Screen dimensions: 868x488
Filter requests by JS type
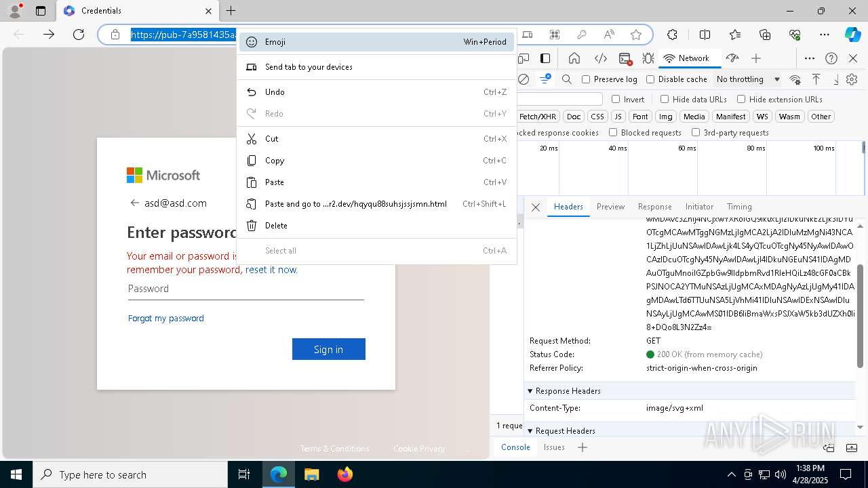(618, 117)
